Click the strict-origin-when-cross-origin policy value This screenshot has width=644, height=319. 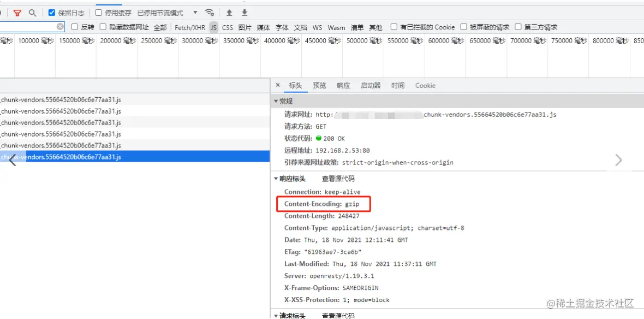(x=397, y=162)
